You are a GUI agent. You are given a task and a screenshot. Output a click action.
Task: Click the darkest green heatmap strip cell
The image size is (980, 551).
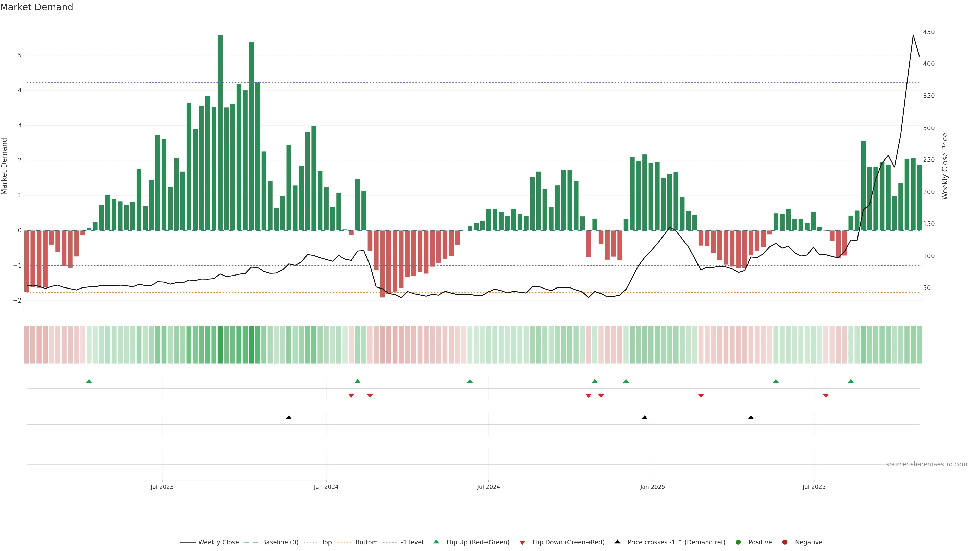click(220, 345)
